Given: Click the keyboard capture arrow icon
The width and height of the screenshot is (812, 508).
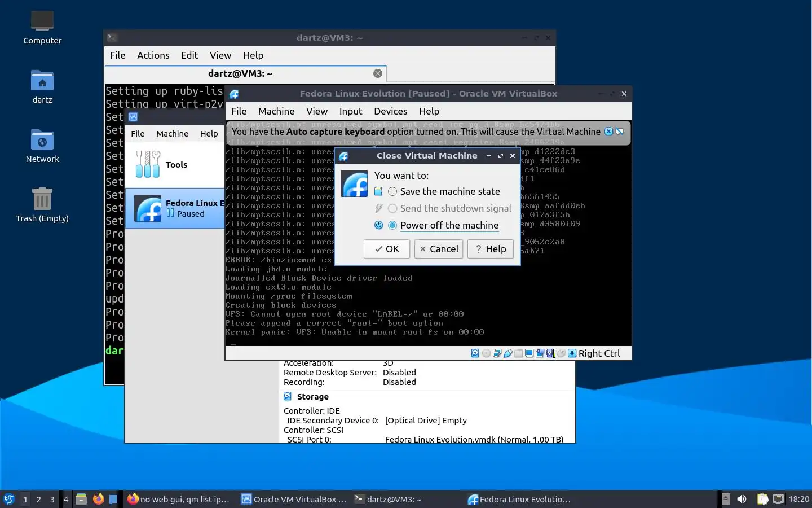Looking at the screenshot, I should (x=572, y=353).
